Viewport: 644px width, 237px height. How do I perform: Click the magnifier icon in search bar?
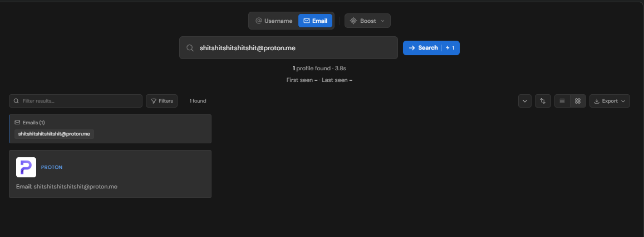pos(190,48)
